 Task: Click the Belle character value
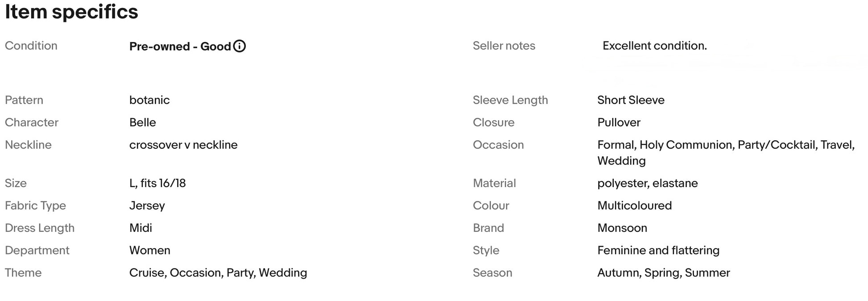click(x=143, y=122)
